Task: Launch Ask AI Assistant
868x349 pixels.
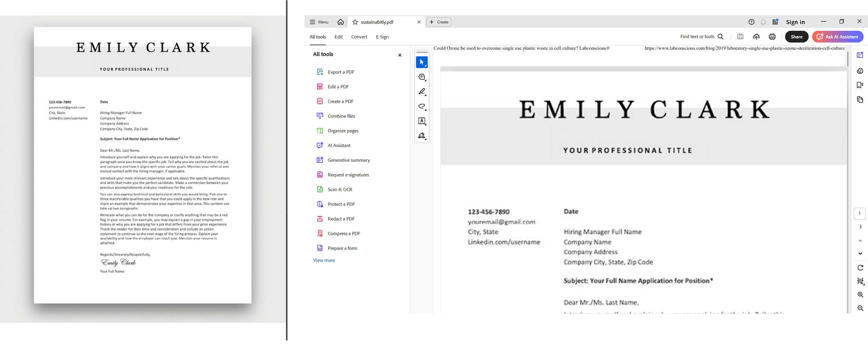Action: click(x=838, y=37)
